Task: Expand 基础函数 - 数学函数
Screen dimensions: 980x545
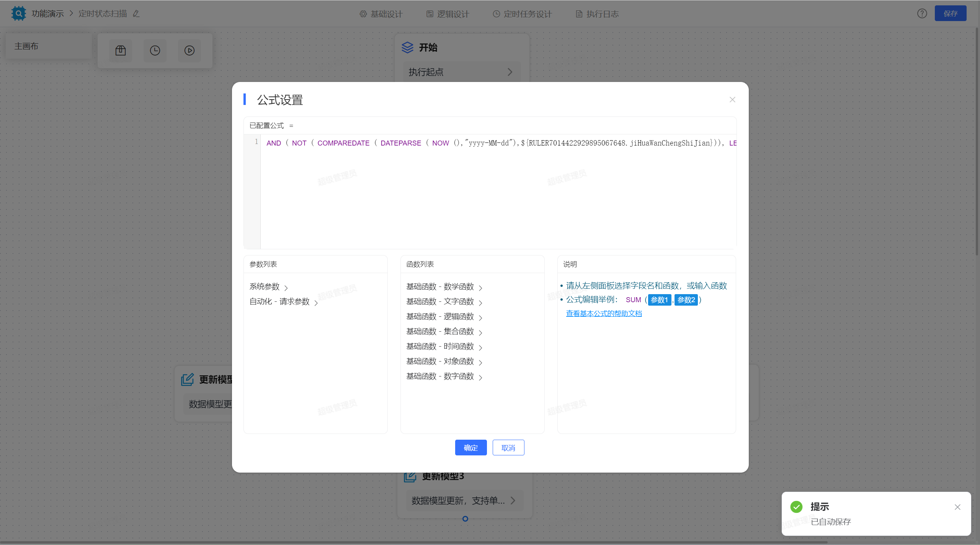Action: [444, 286]
